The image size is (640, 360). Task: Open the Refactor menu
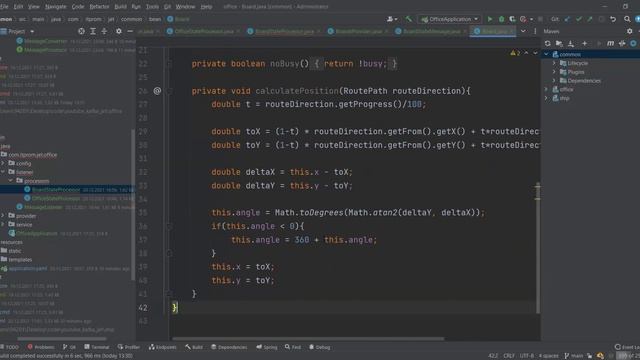coord(99,7)
